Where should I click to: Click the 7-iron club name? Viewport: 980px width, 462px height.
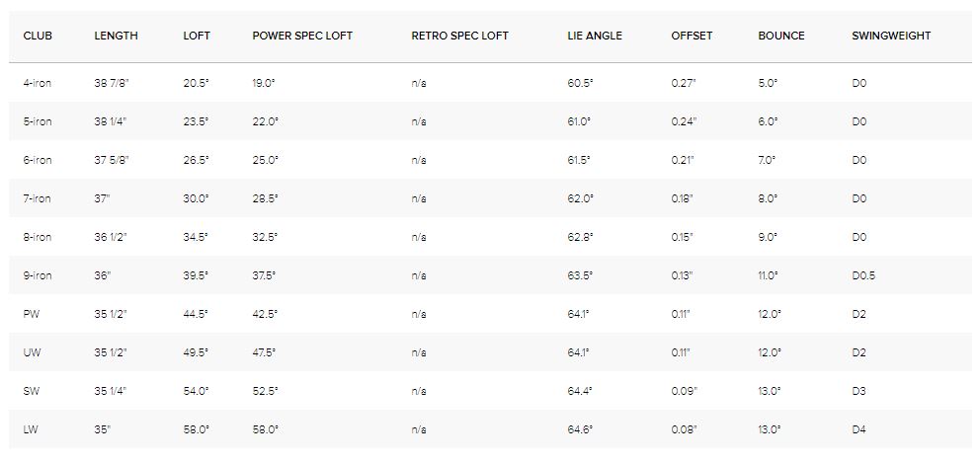pyautogui.click(x=37, y=198)
